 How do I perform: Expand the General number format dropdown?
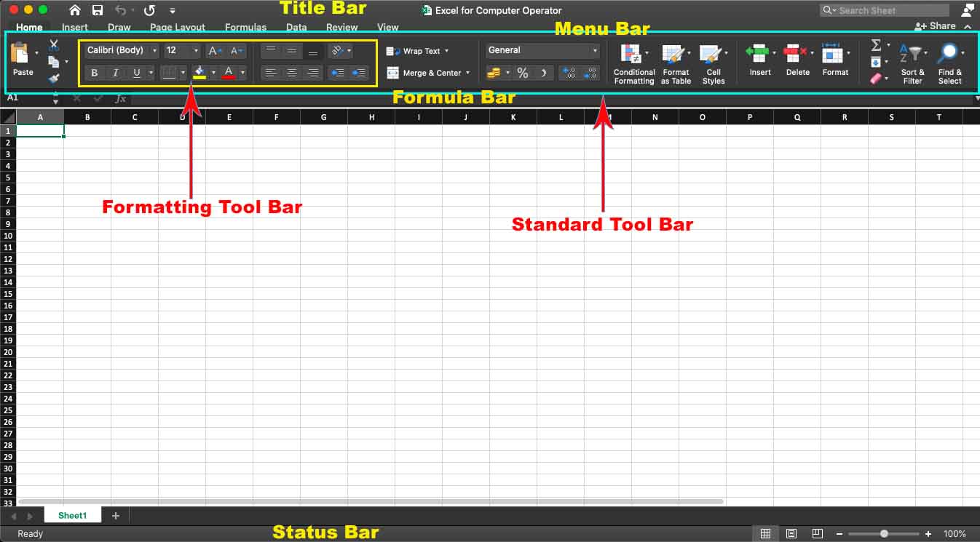click(542, 50)
